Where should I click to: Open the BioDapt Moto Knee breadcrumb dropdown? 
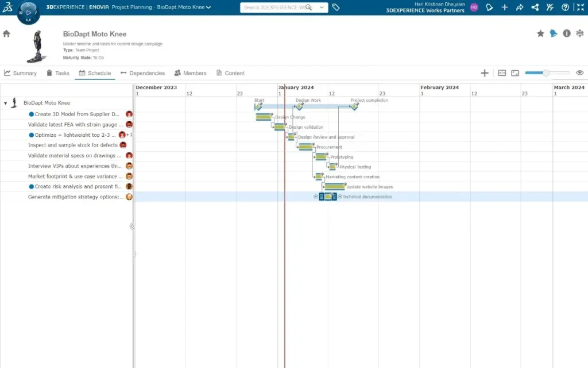207,7
